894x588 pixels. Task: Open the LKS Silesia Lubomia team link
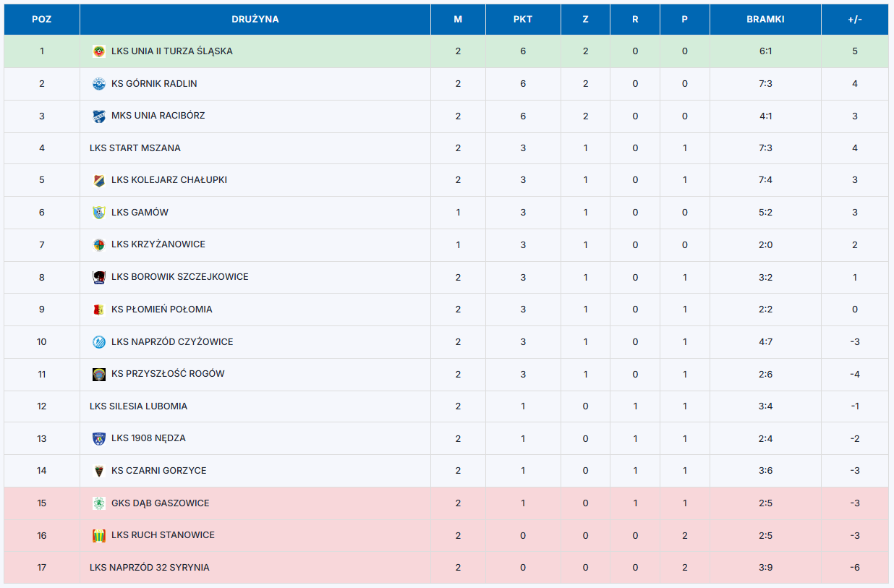pos(139,406)
